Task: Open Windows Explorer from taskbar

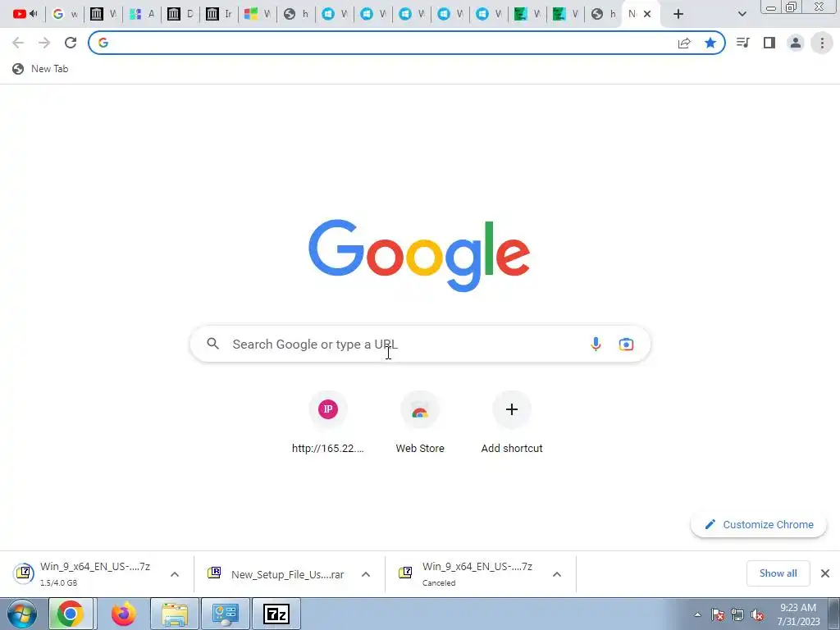Action: (175, 614)
